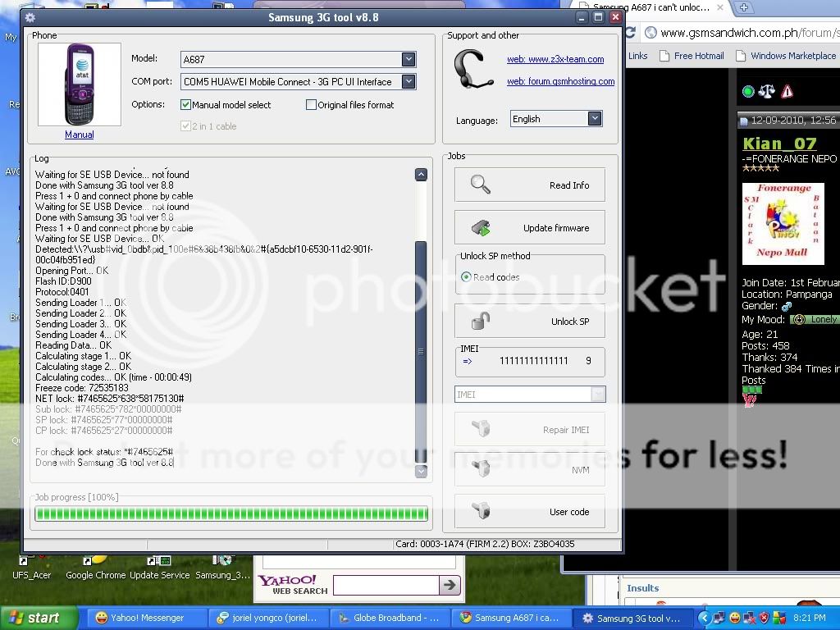This screenshot has height=630, width=840.
Task: Close the Samsung A687 browser tab
Action: click(x=720, y=7)
